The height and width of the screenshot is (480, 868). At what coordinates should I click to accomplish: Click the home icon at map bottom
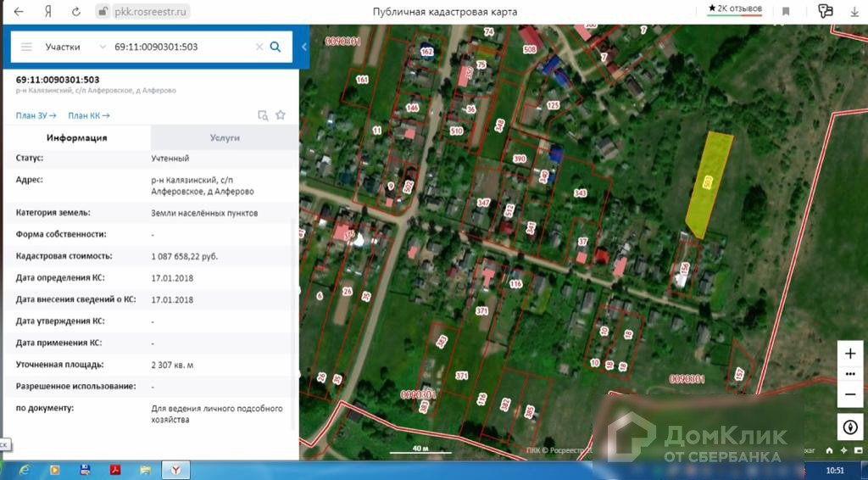(829, 450)
